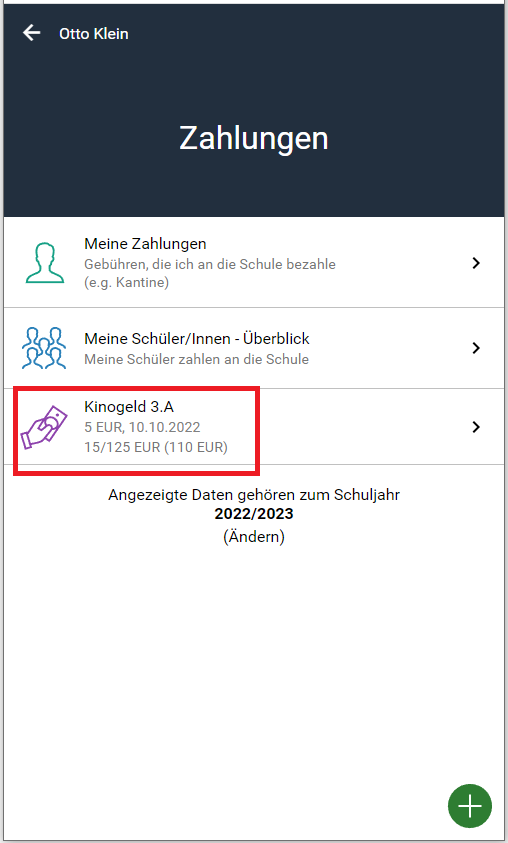Viewport: 508px width, 843px height.
Task: Open the Meine Zahlungen menu entry
Action: pos(254,263)
